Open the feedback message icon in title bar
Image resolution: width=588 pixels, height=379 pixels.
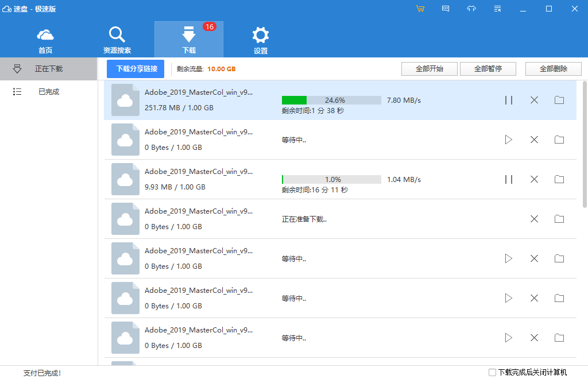point(446,9)
